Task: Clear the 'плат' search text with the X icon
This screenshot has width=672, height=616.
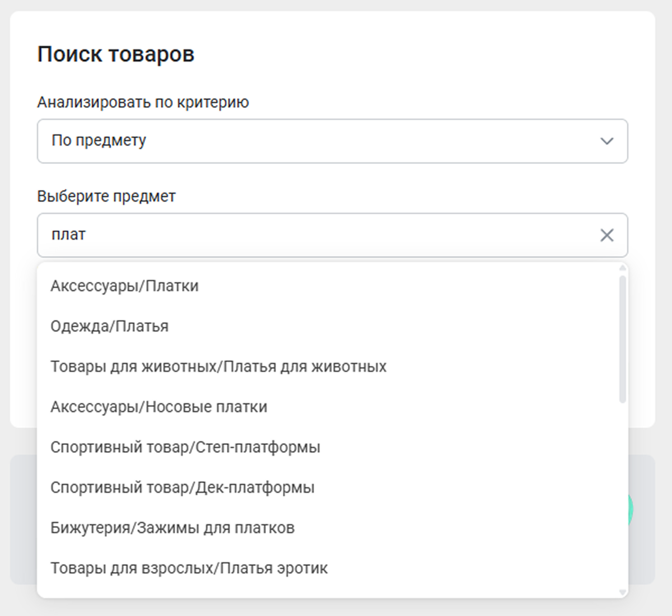Action: (x=606, y=235)
